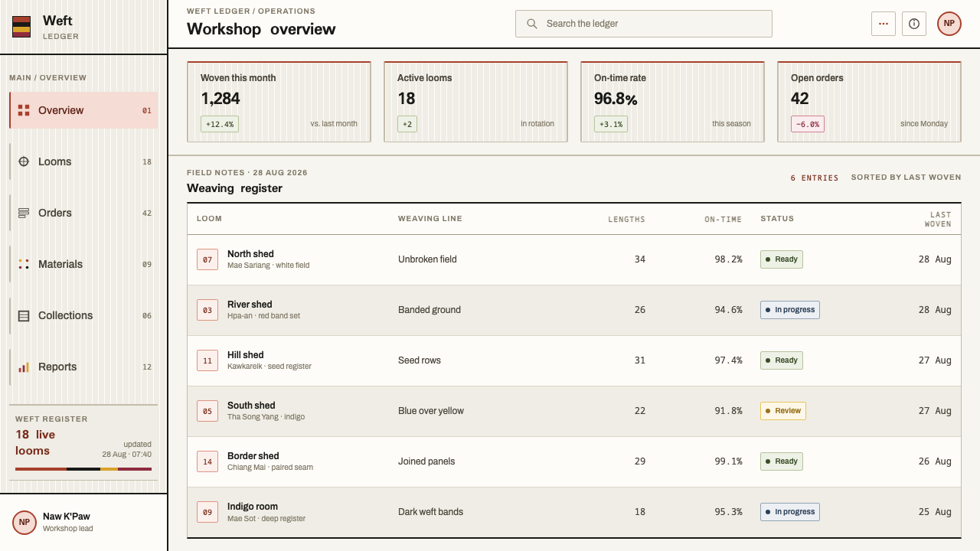Click the Sorted by Last Woven label

click(x=906, y=178)
